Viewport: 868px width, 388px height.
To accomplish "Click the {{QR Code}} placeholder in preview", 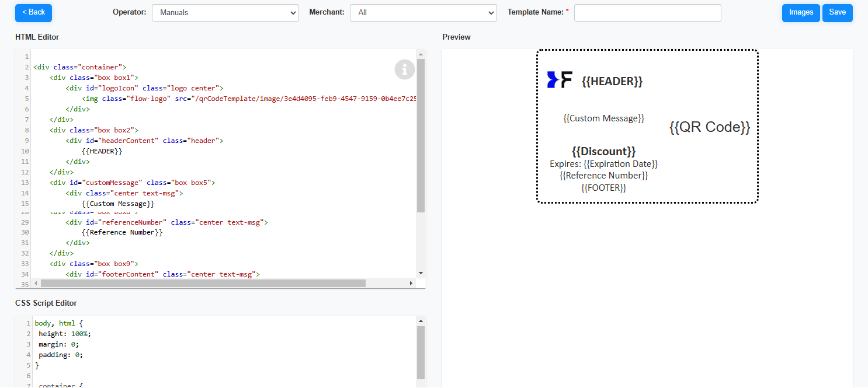I will pos(710,127).
